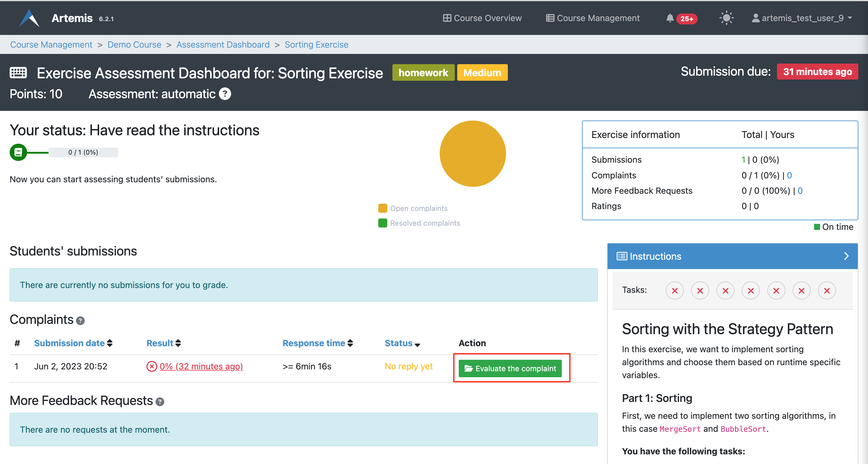Image resolution: width=868 pixels, height=464 pixels.
Task: Click the first red X task status icon
Action: click(x=675, y=290)
